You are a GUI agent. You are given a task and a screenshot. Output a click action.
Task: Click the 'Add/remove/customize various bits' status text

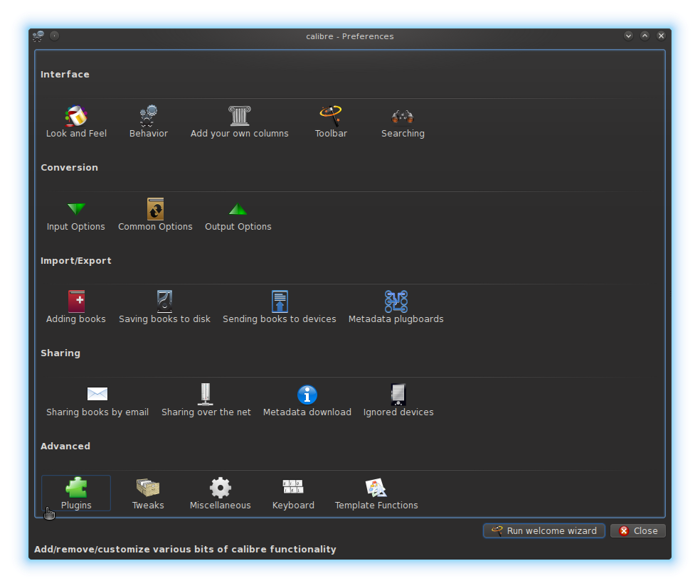(185, 549)
